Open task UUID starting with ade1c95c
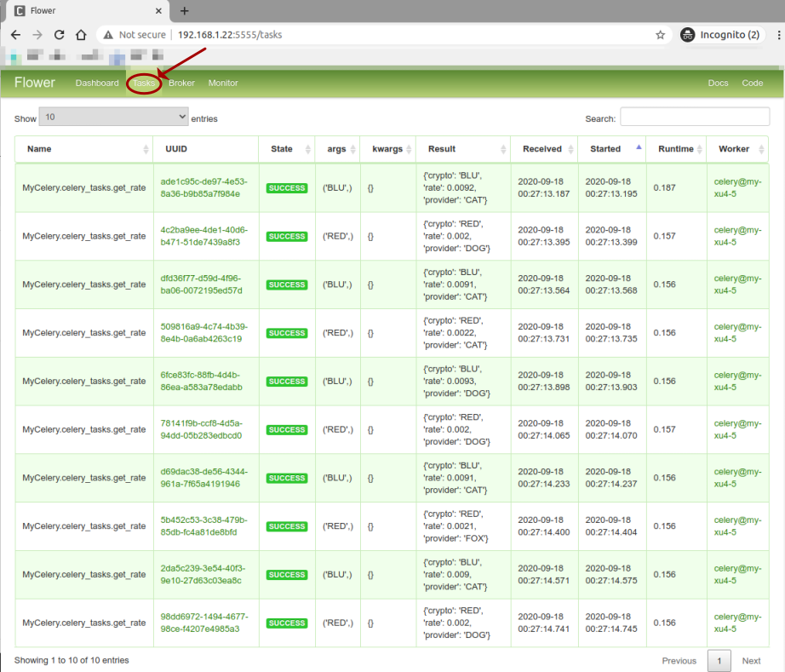Viewport: 785px width, 672px height. [x=203, y=187]
